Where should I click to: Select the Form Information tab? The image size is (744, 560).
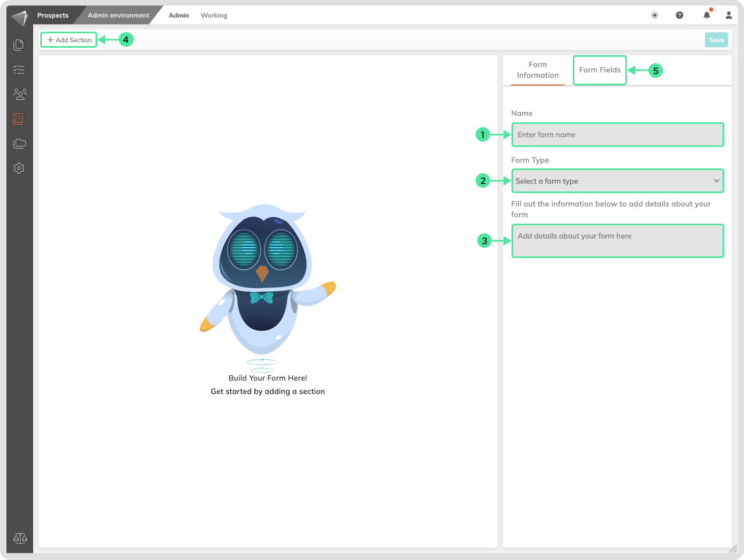(x=537, y=70)
